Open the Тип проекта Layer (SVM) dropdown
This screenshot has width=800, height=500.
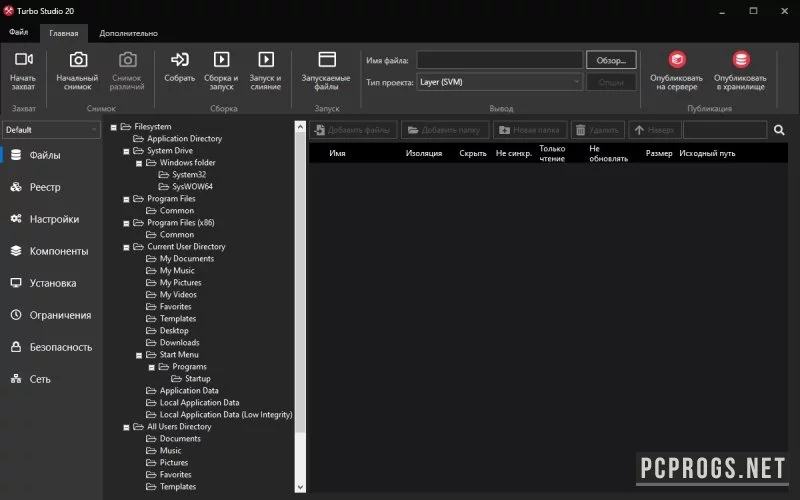[499, 82]
